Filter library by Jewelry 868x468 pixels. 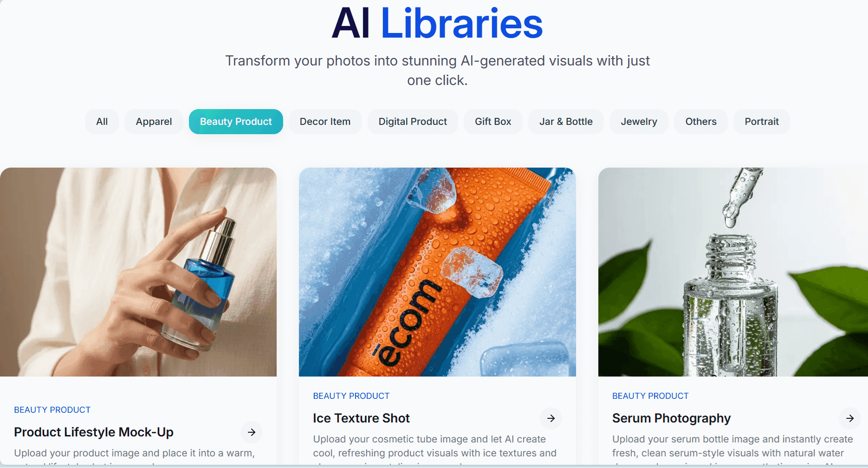[639, 122]
